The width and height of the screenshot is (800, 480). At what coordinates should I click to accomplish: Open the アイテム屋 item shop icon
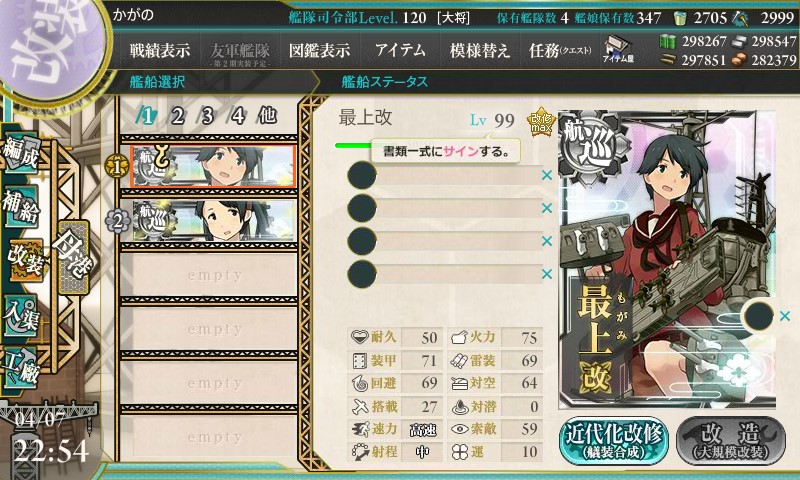click(618, 50)
